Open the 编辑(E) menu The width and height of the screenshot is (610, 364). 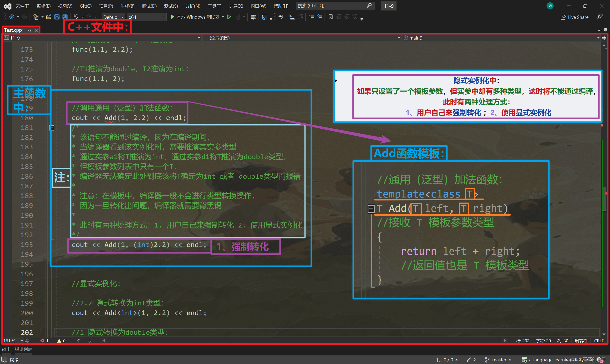(44, 6)
